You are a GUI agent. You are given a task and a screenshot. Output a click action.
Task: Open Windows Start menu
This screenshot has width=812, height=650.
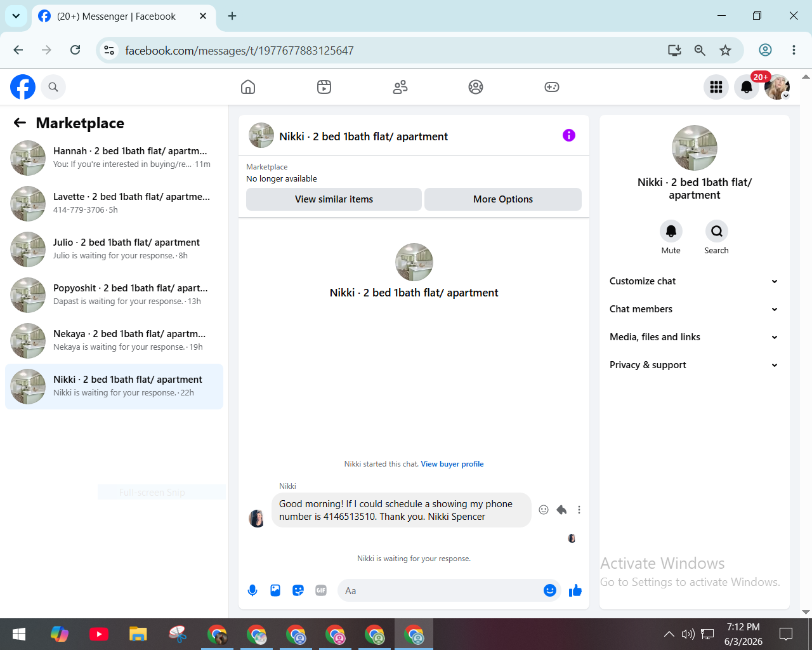click(x=19, y=634)
